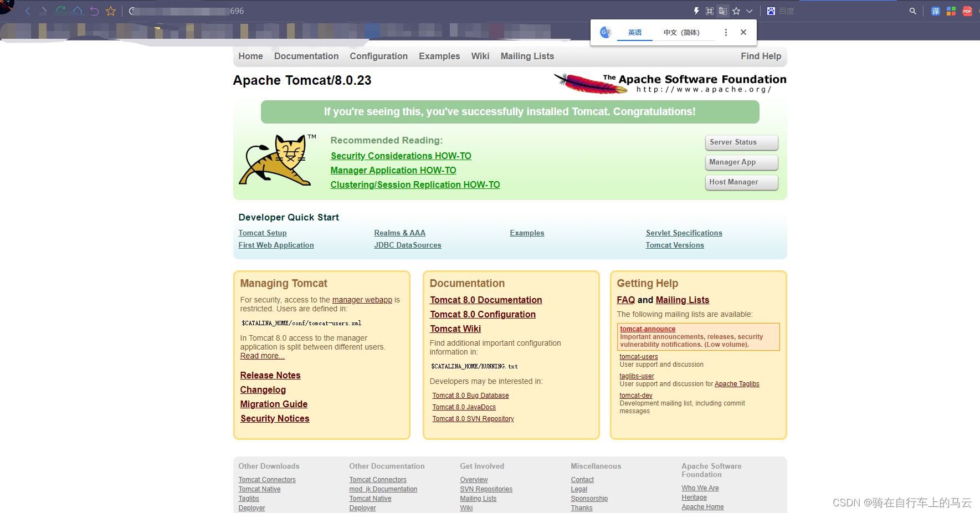
Task: Click the browser address bar
Action: [x=407, y=11]
